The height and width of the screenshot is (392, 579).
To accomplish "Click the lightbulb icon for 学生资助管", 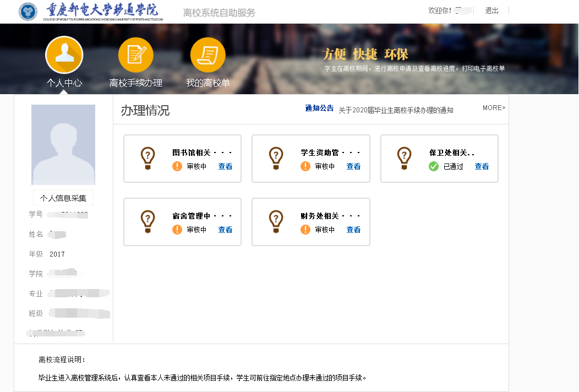I will [276, 158].
